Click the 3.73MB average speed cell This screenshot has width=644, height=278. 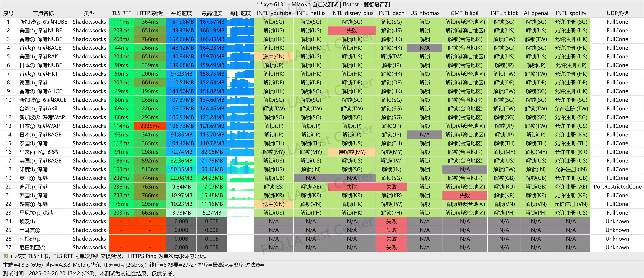[x=181, y=213]
